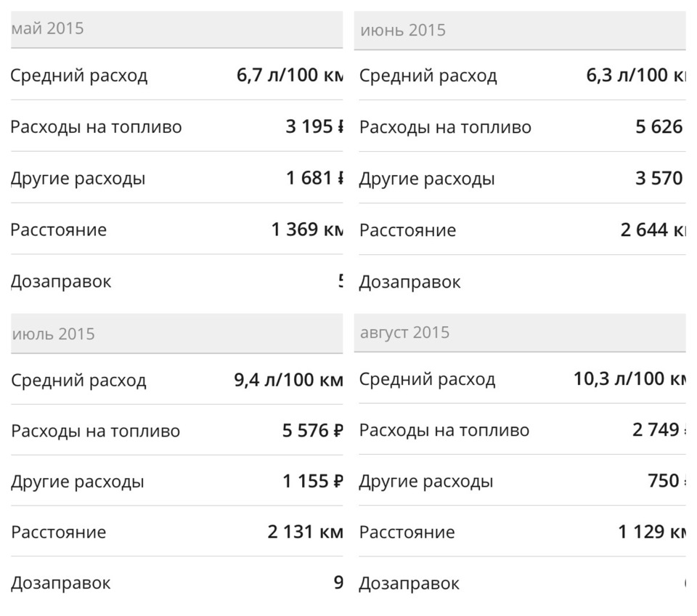
Task: Tap July Дозаправок count 9 row
Action: click(x=177, y=583)
